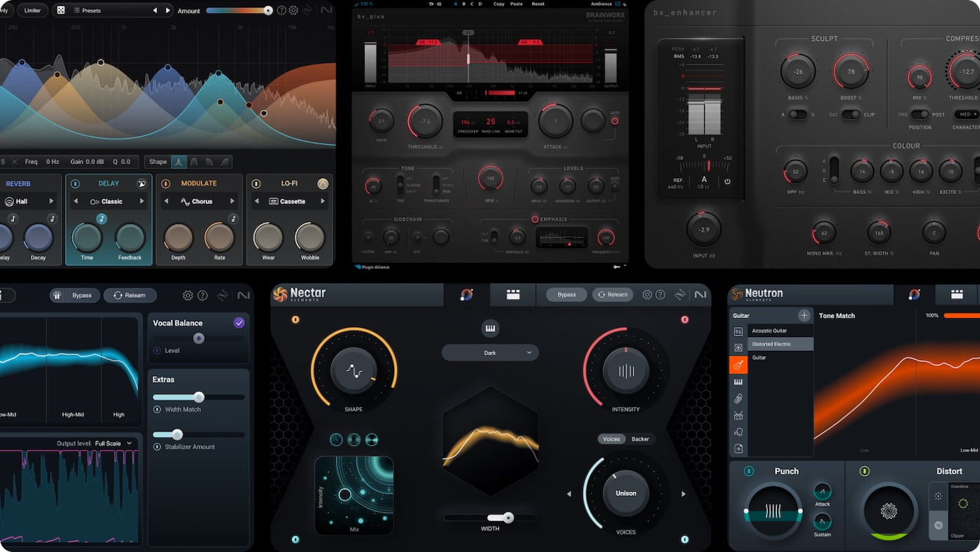Select Acoustic Guitar in Neutron list
The height and width of the screenshot is (552, 980).
(x=780, y=331)
